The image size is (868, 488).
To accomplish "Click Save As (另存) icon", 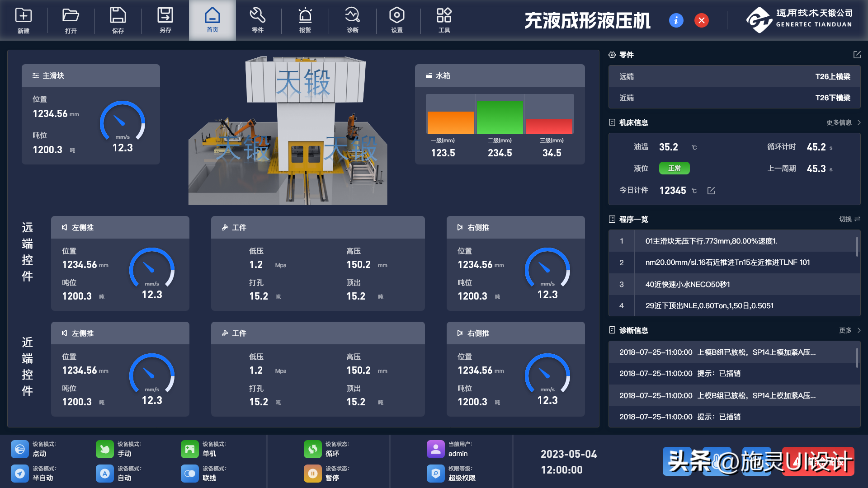I will [165, 16].
